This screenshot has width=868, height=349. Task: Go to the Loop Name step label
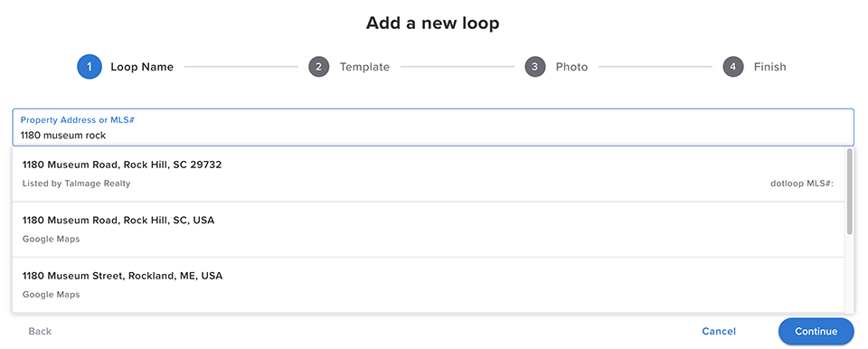pyautogui.click(x=142, y=67)
